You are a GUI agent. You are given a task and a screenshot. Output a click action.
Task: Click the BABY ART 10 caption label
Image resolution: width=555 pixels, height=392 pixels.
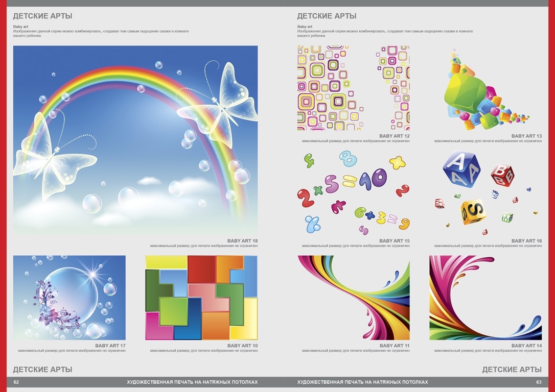[x=242, y=346]
